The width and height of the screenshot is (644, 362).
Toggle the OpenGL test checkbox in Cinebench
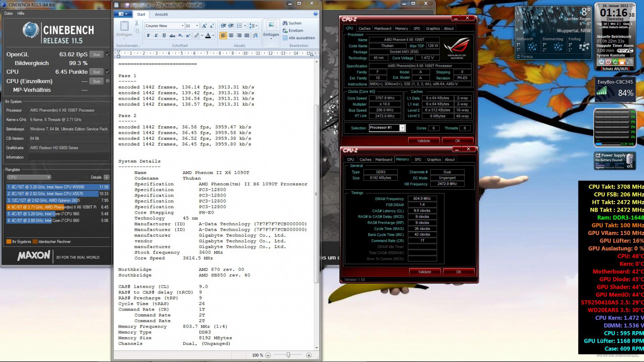(108, 54)
